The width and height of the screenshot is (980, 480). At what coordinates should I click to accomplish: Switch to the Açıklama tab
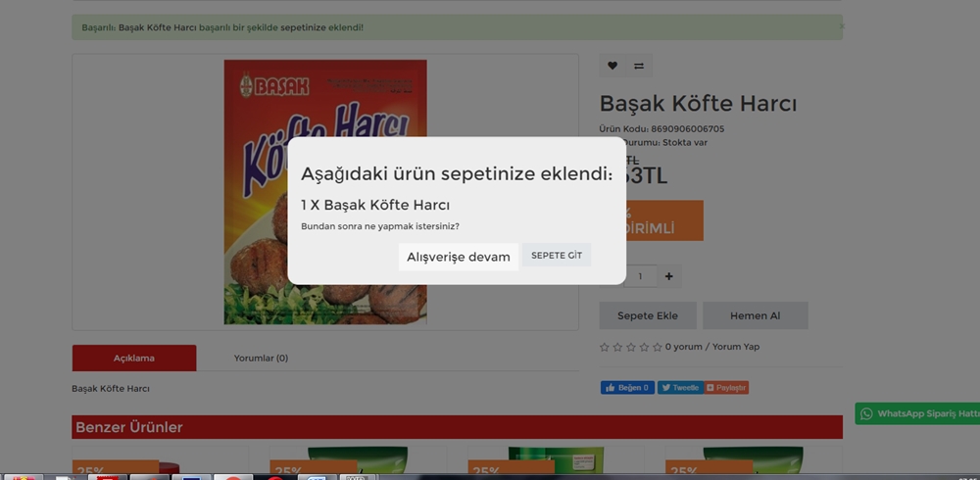coord(133,359)
